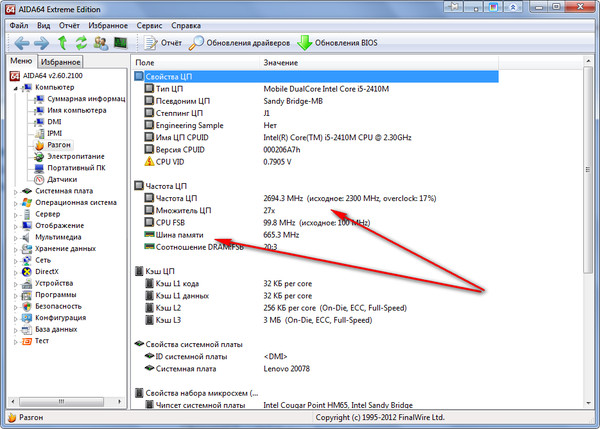
Task: Expand the Системная плата node
Action: [16, 192]
